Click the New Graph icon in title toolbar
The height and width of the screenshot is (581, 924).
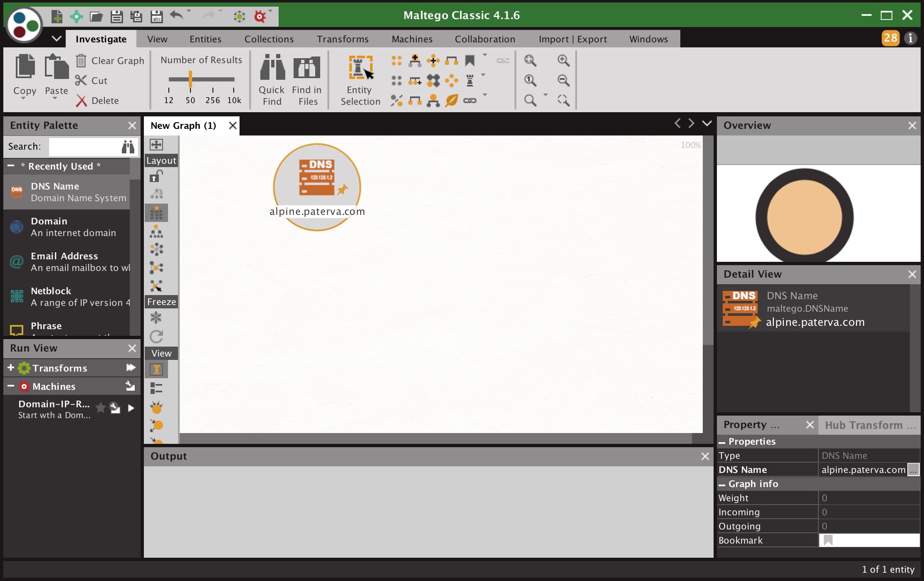[57, 16]
